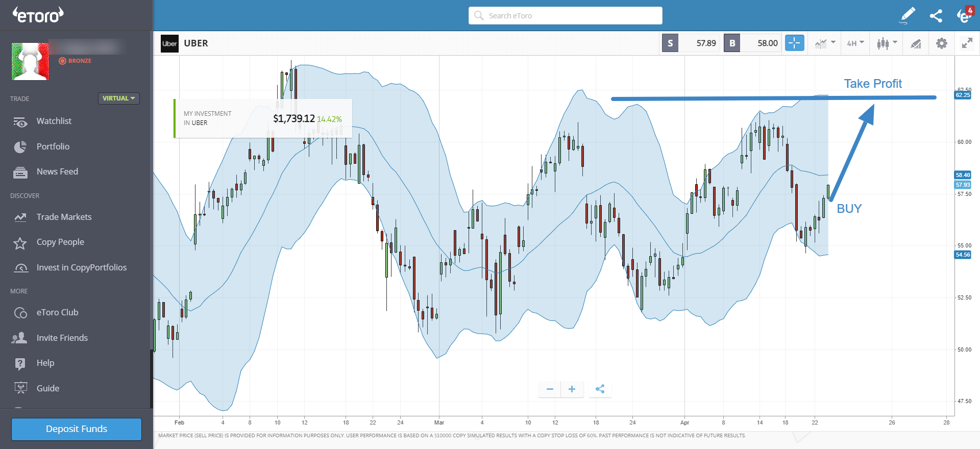Image resolution: width=980 pixels, height=449 pixels.
Task: Click the Invite Friends icon
Action: [x=19, y=338]
